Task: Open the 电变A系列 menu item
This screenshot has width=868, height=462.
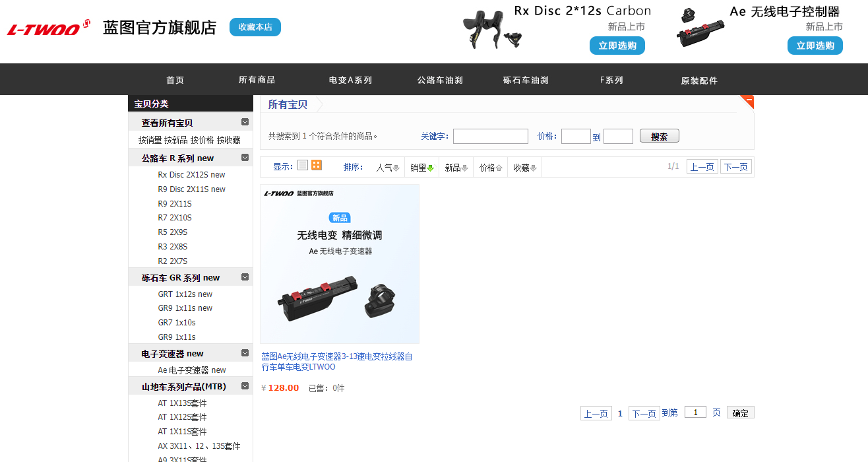Action: pos(350,79)
